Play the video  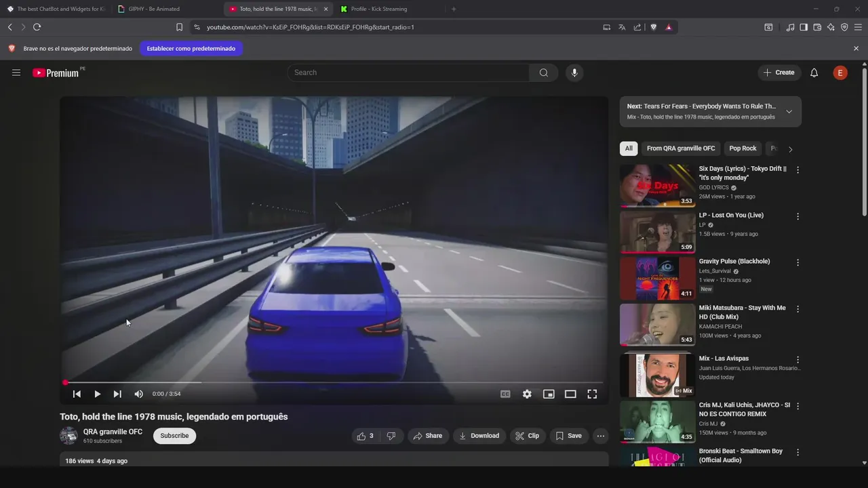coord(97,394)
